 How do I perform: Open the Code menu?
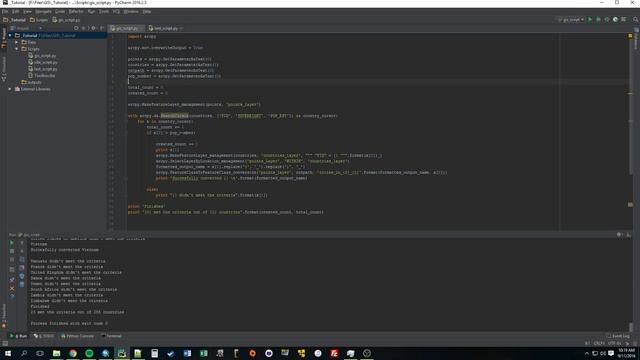click(60, 12)
